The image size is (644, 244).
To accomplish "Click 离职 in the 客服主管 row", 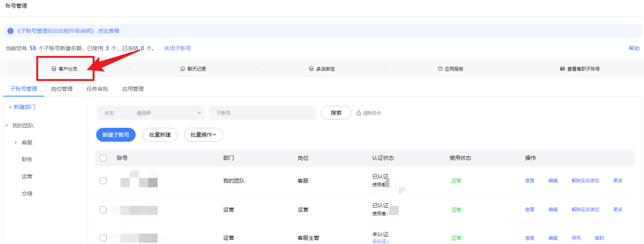I will coord(599,238).
